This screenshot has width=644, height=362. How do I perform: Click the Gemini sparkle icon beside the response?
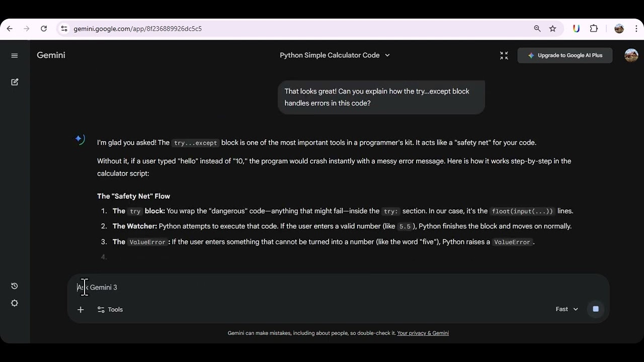(x=80, y=139)
